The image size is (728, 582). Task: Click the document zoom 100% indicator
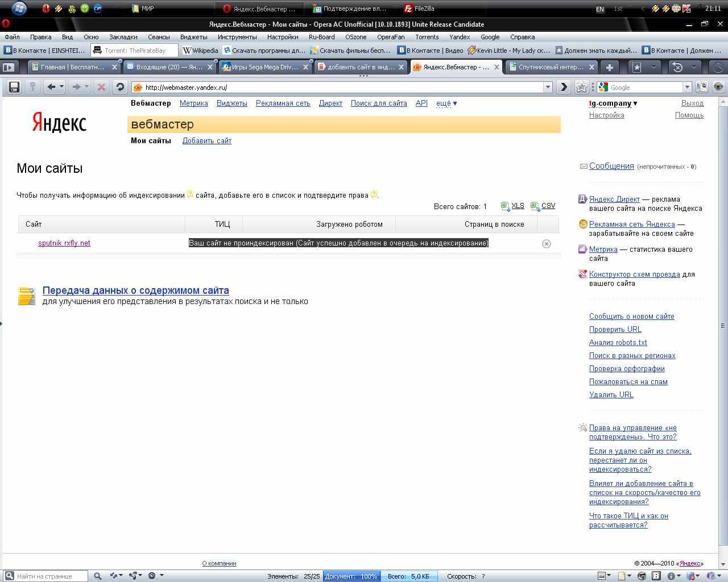tap(351, 576)
